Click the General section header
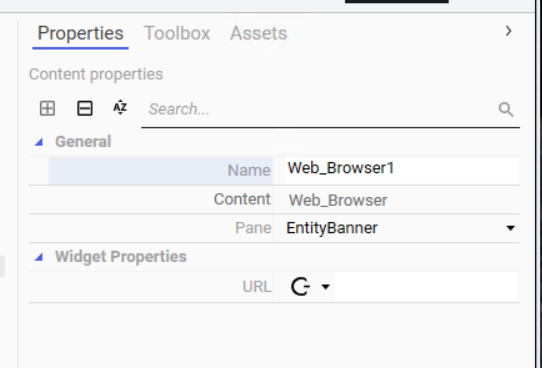 pyautogui.click(x=83, y=142)
